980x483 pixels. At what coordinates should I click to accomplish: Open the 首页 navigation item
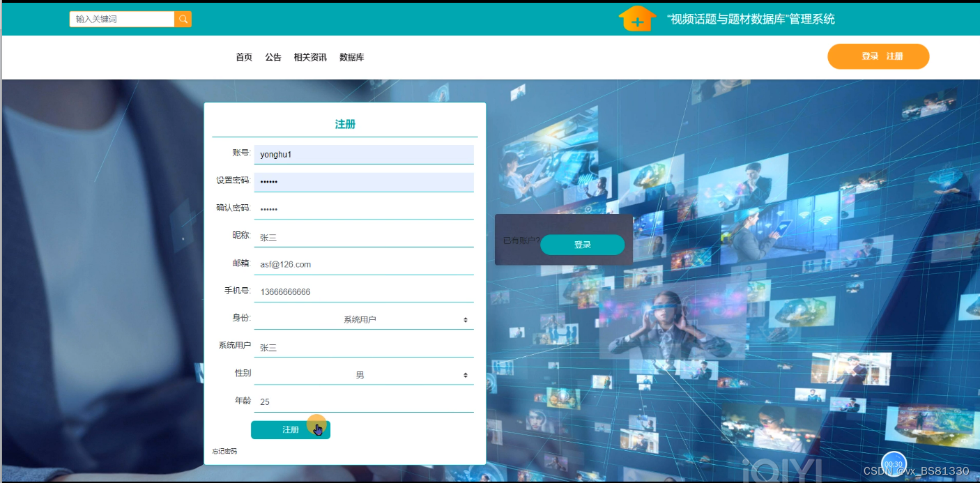pyautogui.click(x=244, y=57)
